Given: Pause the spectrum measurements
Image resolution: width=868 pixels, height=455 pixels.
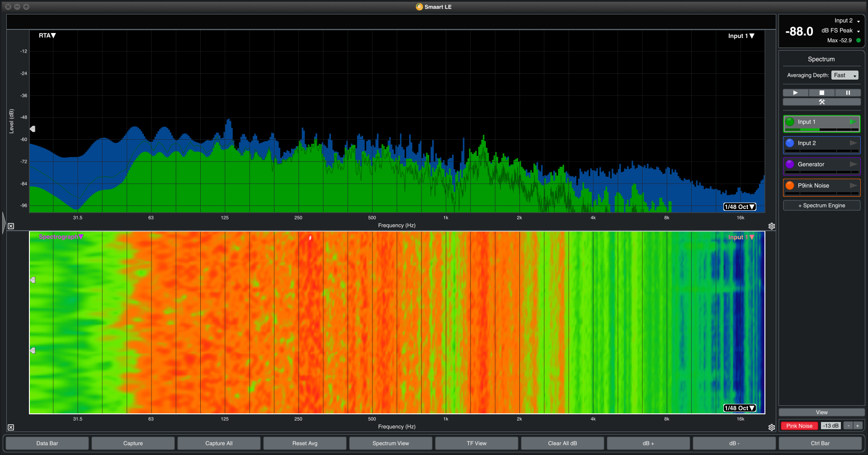Looking at the screenshot, I should coord(848,93).
